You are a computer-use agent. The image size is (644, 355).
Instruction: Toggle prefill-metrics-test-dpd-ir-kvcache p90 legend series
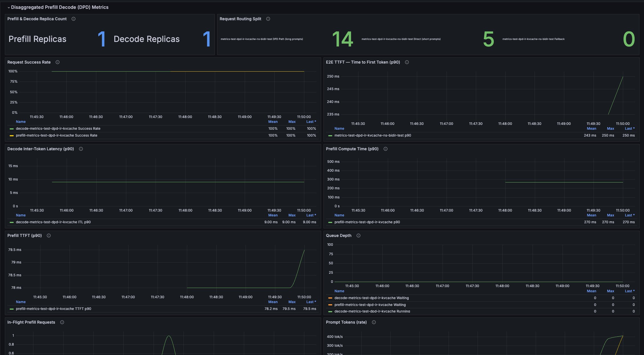(x=367, y=222)
